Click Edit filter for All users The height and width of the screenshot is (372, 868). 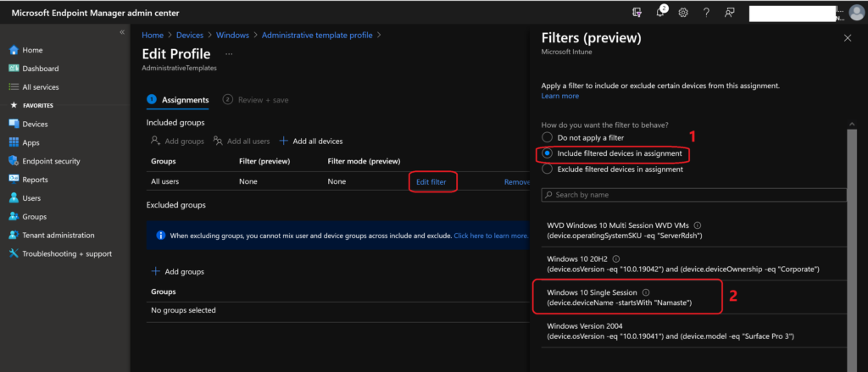431,181
